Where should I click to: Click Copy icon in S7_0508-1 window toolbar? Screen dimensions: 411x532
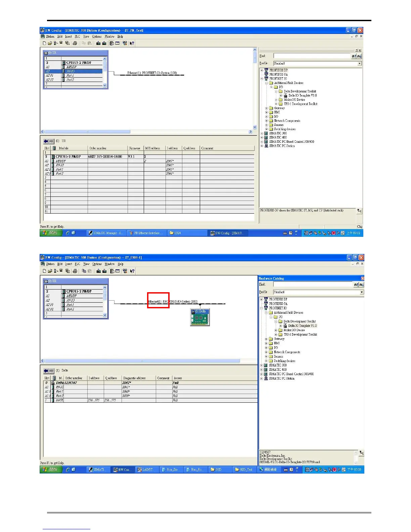pos(84,271)
